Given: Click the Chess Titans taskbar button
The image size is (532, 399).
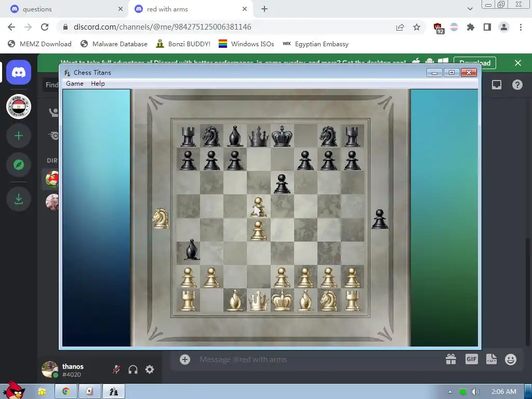Looking at the screenshot, I should (x=114, y=392).
